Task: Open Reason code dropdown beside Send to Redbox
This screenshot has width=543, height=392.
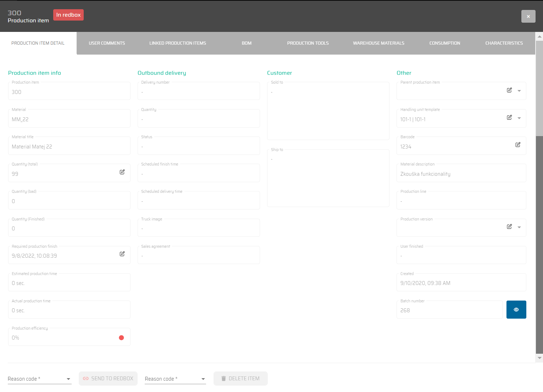Action: point(39,379)
